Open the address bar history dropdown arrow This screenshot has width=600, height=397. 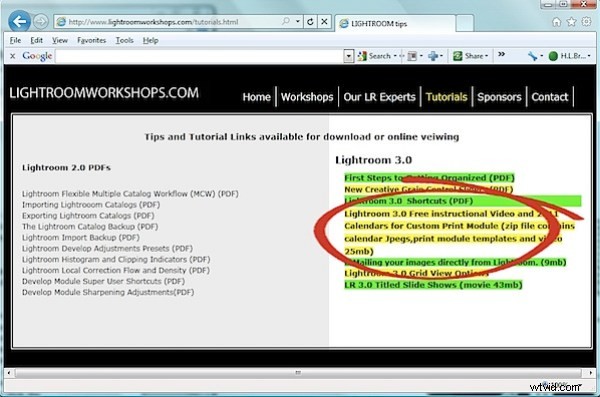coord(298,21)
